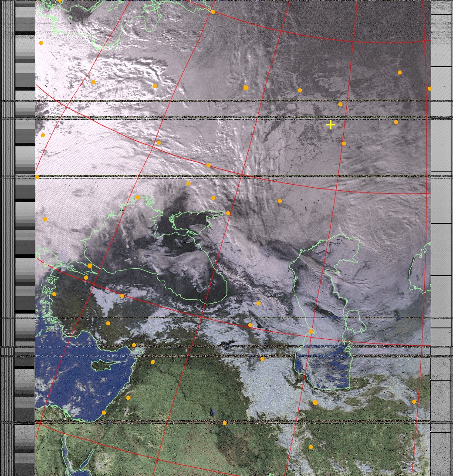Image resolution: width=453 pixels, height=476 pixels.
Task: Click the orange dot directly below the yellow crosshair
Action: 344,143
